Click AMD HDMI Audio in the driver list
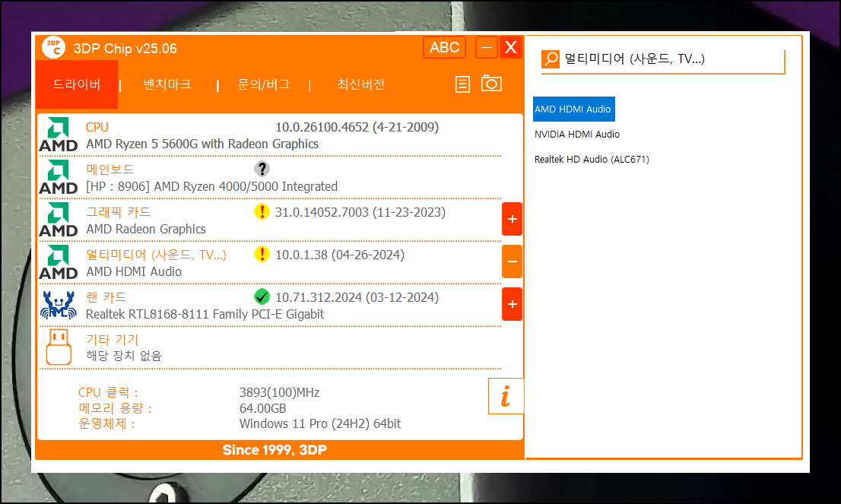This screenshot has height=504, width=841. pos(134,272)
